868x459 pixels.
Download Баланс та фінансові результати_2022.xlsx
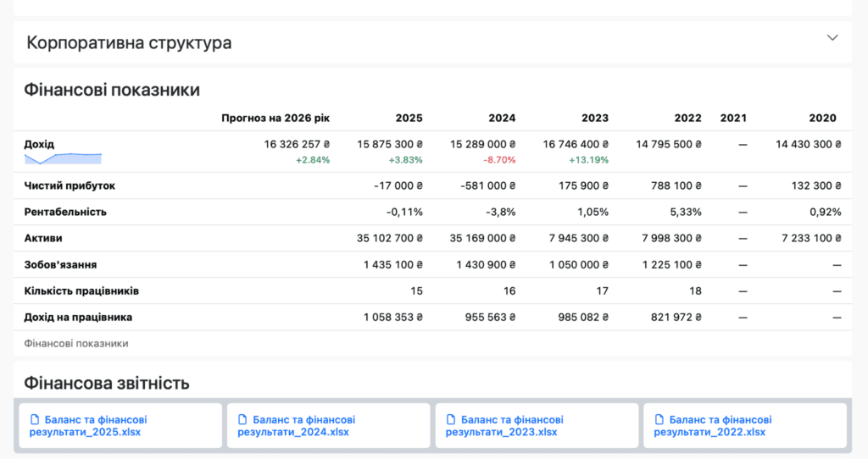pos(717,426)
